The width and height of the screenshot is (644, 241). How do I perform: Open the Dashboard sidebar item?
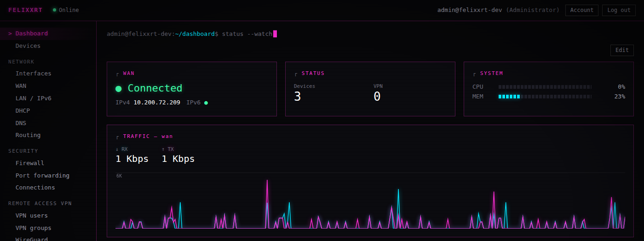[48, 34]
